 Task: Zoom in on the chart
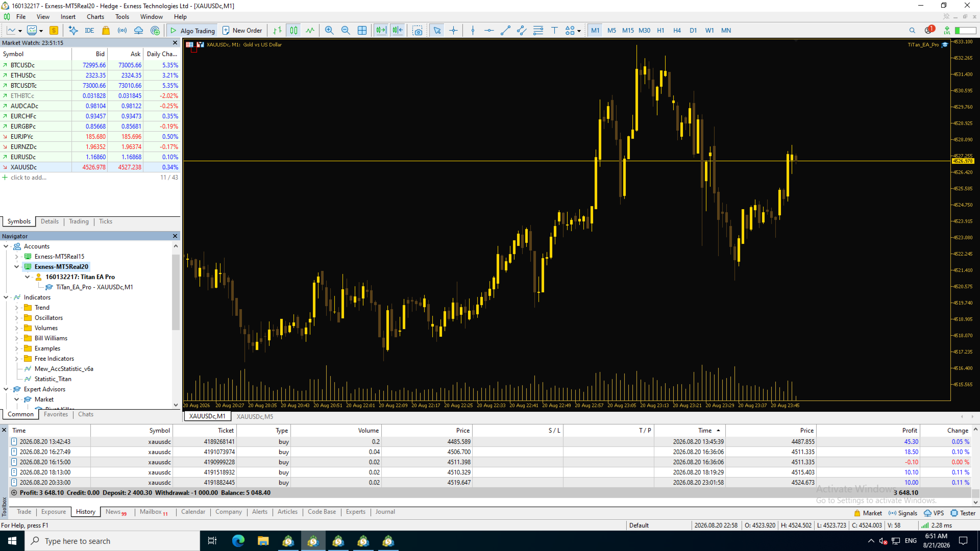point(329,31)
